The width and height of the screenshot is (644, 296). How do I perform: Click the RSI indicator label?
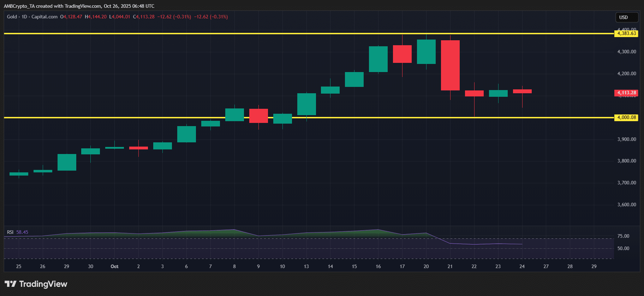tap(10, 232)
